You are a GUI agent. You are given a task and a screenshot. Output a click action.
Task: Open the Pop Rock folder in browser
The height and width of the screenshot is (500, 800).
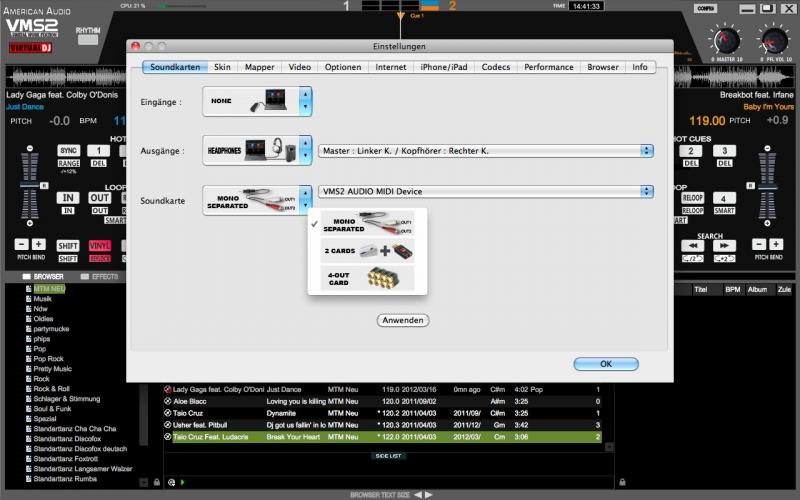[x=49, y=359]
